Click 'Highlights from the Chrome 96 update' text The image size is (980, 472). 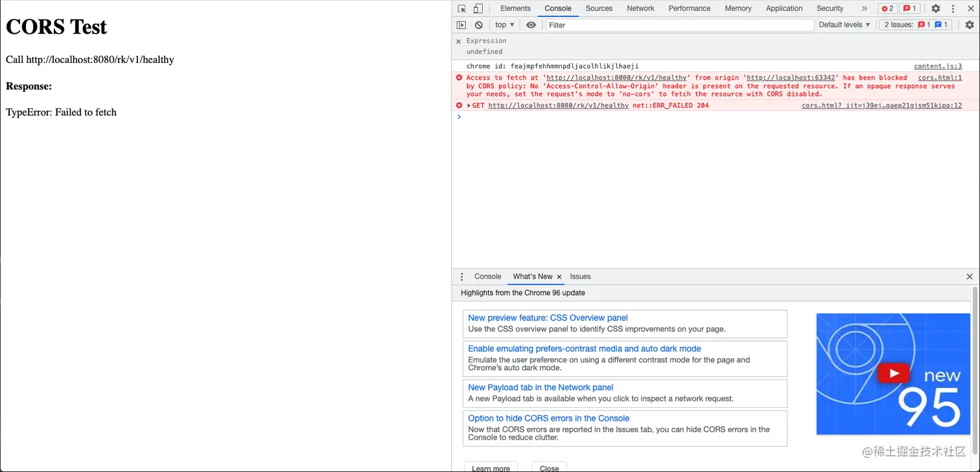click(523, 293)
